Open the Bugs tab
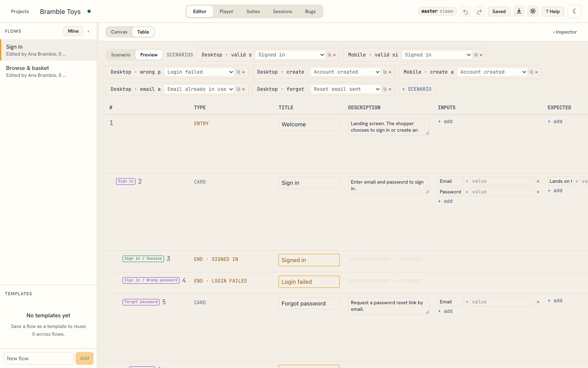This screenshot has height=368, width=588. tap(310, 11)
